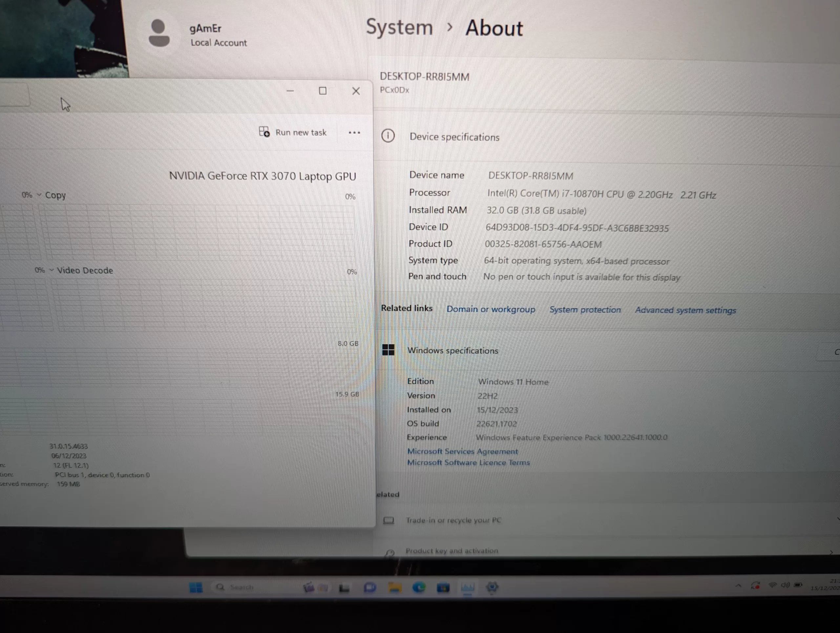Screen dimensions: 840x633
Task: Open the Chat app on the taskbar
Action: coord(369,587)
